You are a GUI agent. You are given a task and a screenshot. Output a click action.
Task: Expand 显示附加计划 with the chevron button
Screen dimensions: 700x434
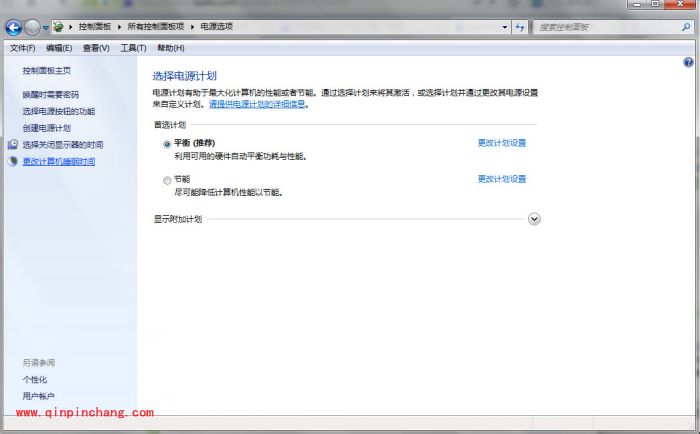(534, 219)
